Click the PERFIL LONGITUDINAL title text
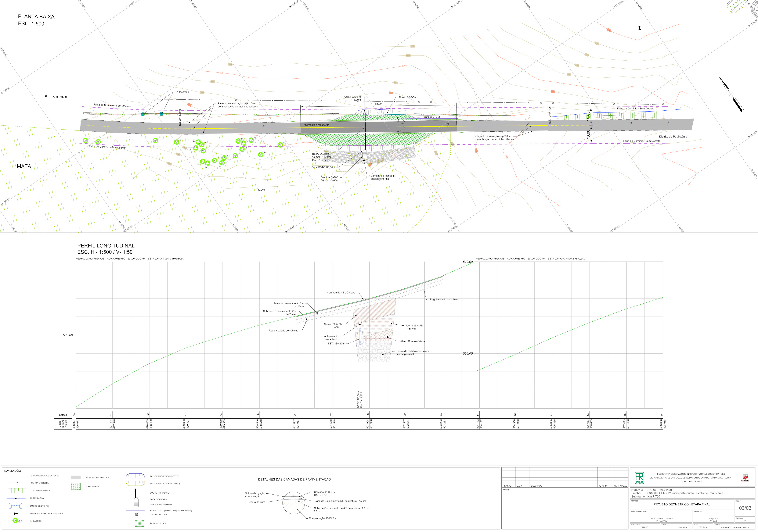This screenshot has width=758, height=532. tap(106, 245)
